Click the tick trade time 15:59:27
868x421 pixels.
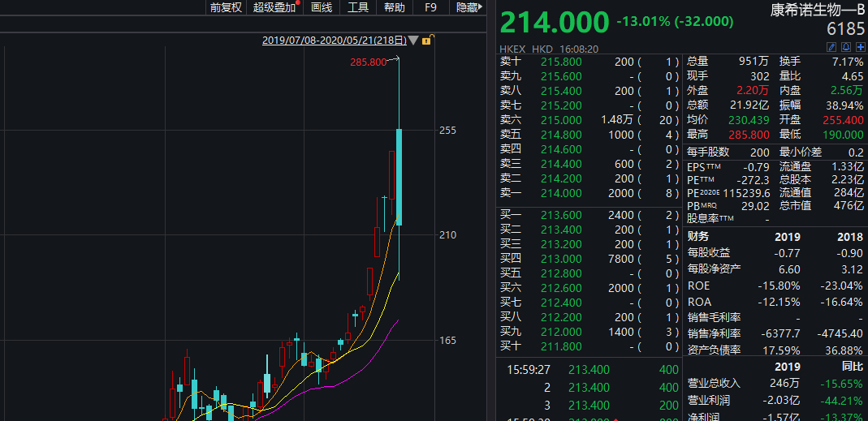click(528, 370)
